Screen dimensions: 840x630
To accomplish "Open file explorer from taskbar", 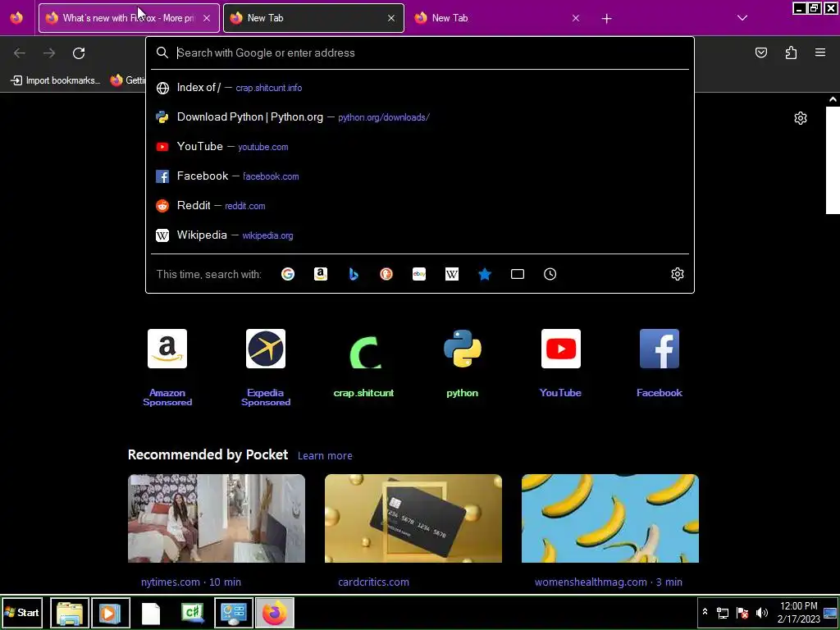I will pos(70,613).
